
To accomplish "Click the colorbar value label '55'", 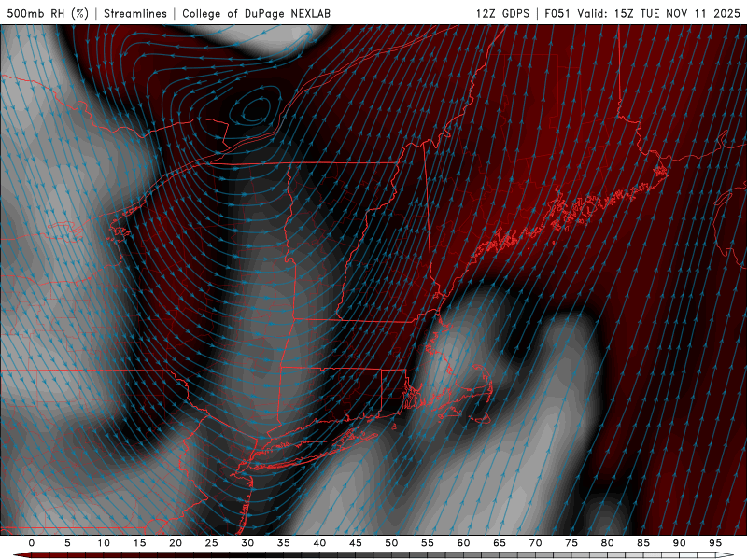I will (x=427, y=543).
